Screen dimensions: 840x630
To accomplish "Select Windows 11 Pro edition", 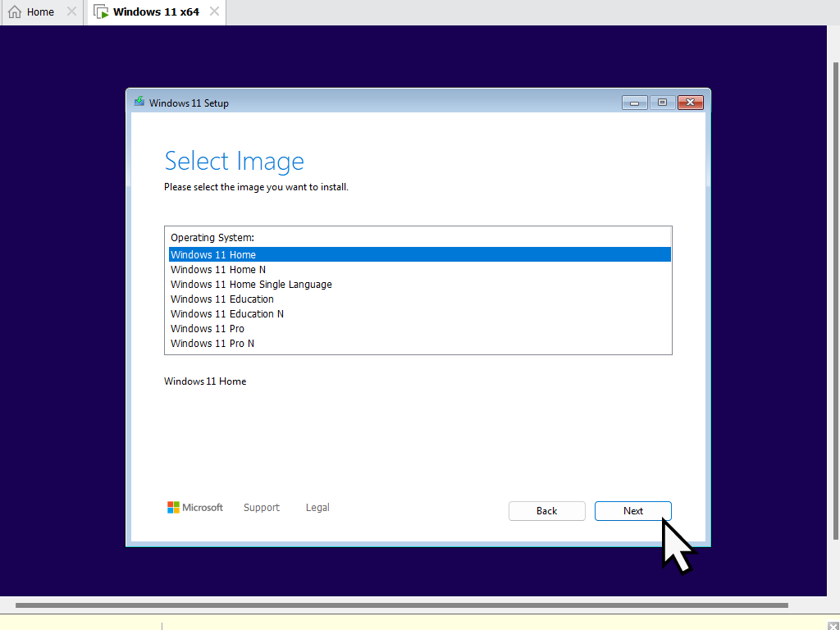I will click(208, 329).
